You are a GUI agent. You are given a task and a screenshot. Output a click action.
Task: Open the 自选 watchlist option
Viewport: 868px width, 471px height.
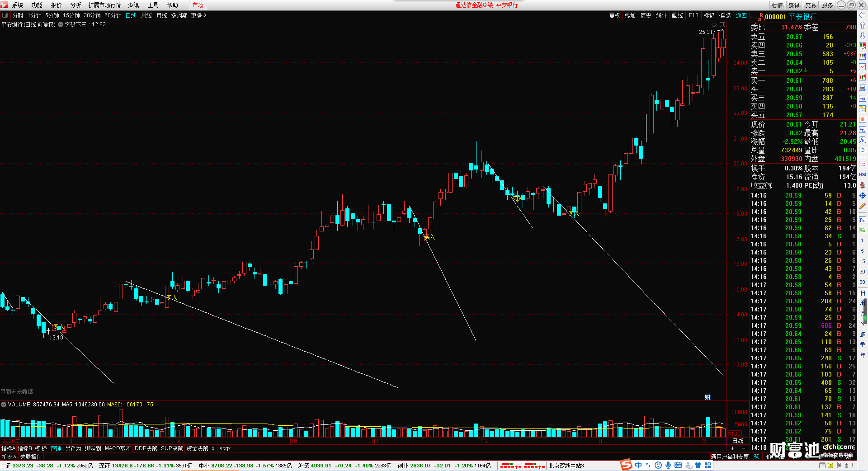pyautogui.click(x=725, y=15)
